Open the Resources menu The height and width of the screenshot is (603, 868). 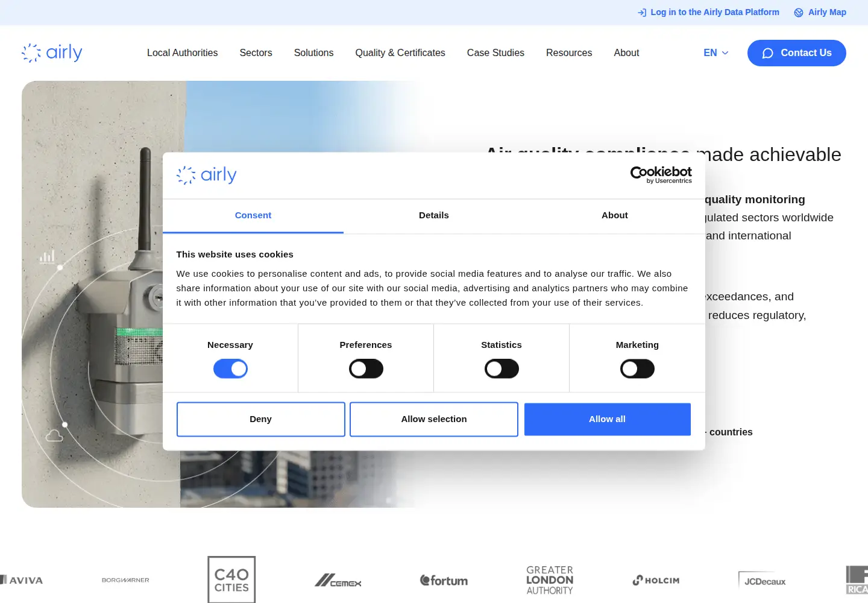coord(569,53)
